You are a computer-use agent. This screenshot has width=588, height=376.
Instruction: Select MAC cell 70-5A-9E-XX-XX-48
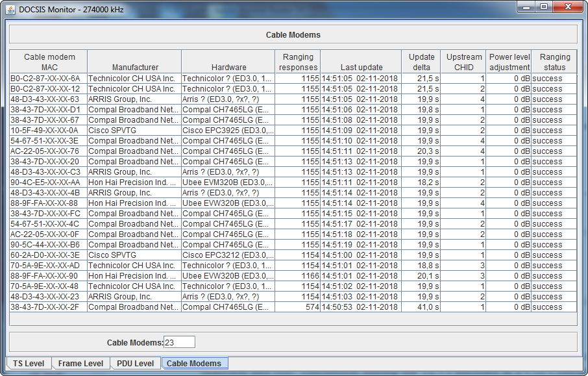point(49,286)
